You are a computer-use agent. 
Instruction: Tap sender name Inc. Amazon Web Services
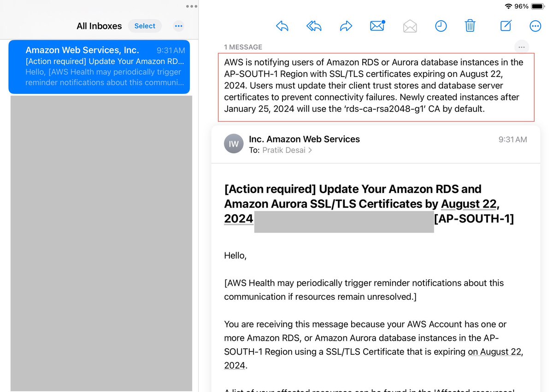pyautogui.click(x=304, y=139)
